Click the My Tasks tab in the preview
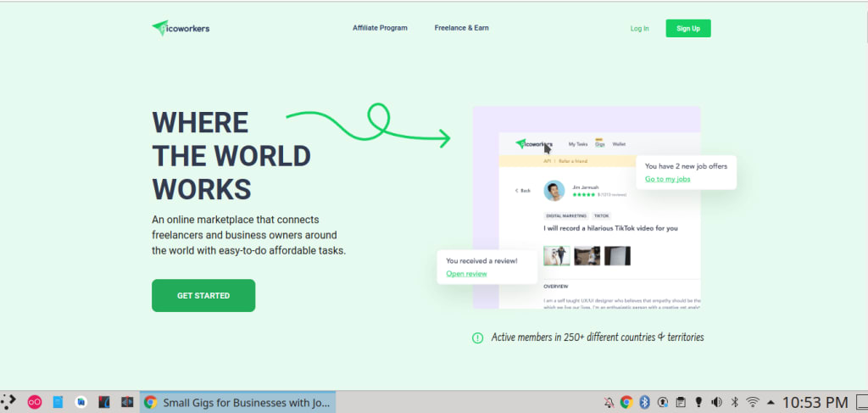Screen dimensions: 868x413 click(x=578, y=144)
